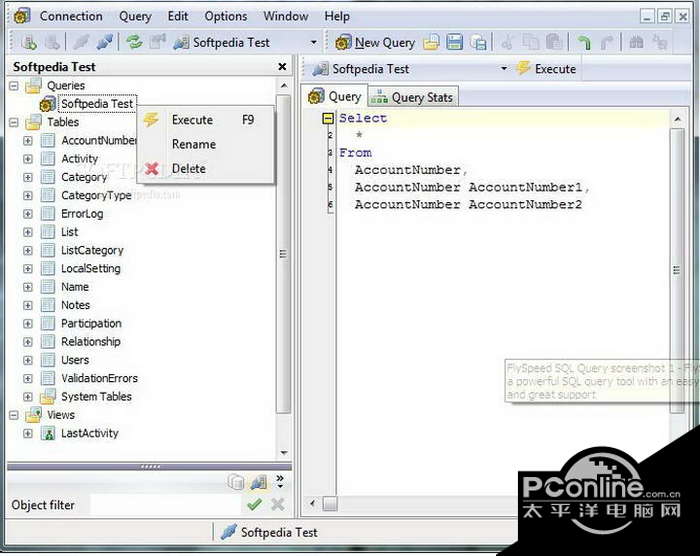Image resolution: width=700 pixels, height=556 pixels.
Task: Clear the object filter with X icon
Action: [x=277, y=505]
